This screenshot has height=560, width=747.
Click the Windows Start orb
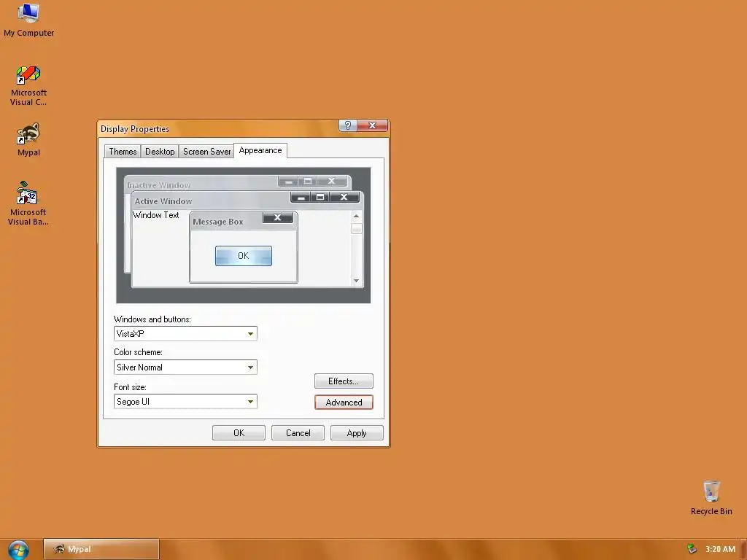18,550
